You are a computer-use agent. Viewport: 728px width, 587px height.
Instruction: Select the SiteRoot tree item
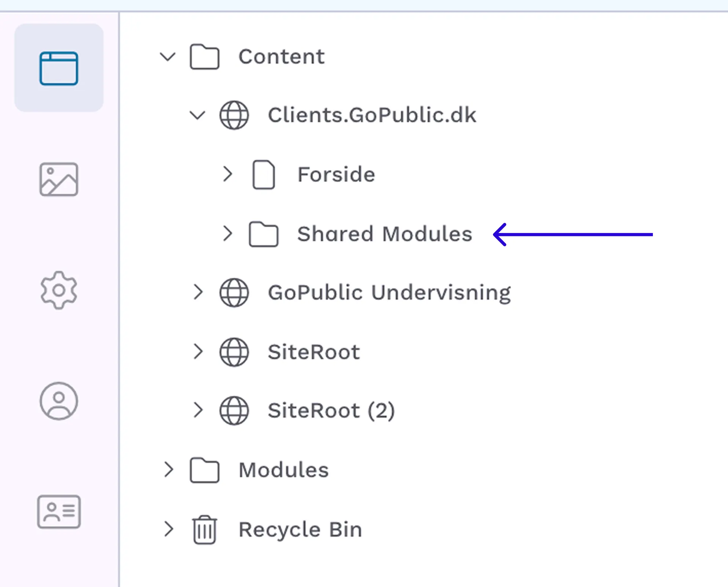314,352
